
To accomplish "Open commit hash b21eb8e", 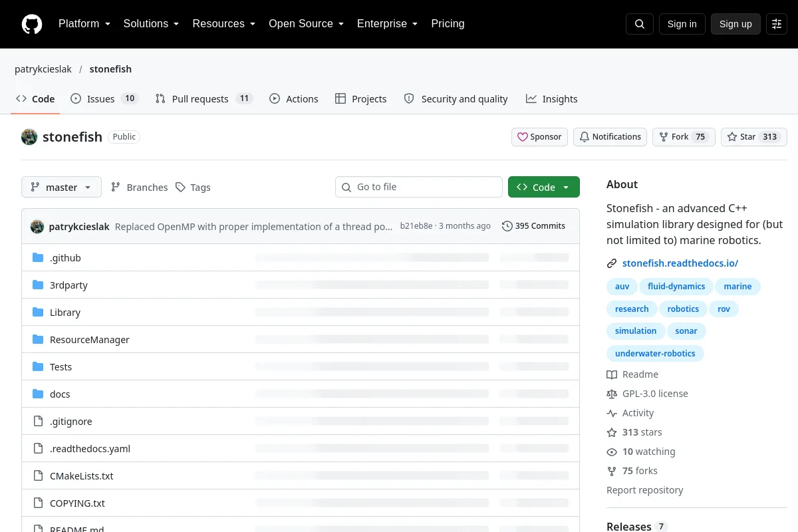I will 416,226.
